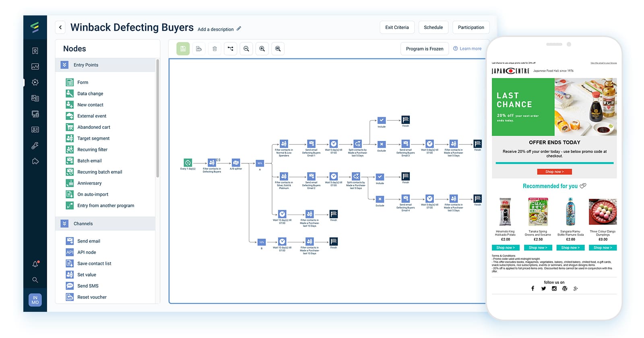644x338 pixels.
Task: Collapse the Channels section
Action: coord(64,223)
